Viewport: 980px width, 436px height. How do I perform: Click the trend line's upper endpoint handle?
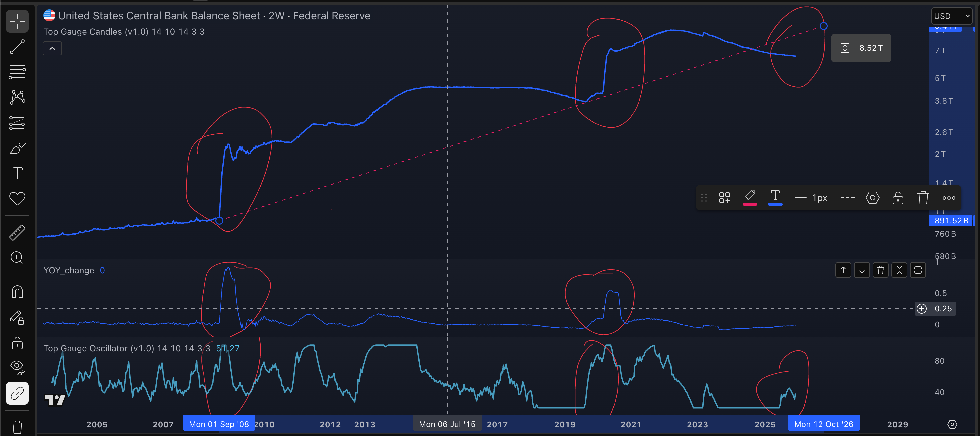[x=823, y=26]
